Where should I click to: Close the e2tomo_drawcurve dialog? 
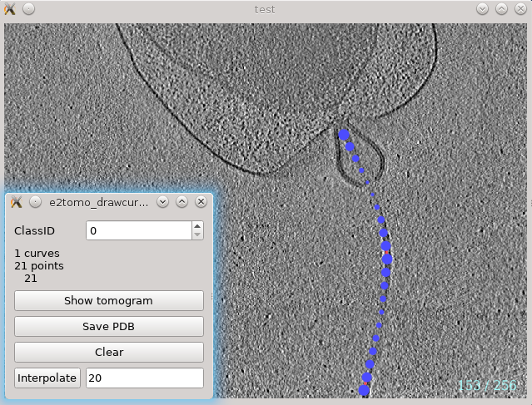click(201, 202)
